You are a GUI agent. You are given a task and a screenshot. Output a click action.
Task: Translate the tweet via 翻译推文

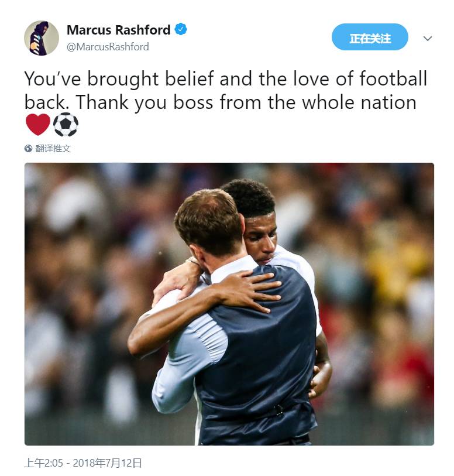53,149
